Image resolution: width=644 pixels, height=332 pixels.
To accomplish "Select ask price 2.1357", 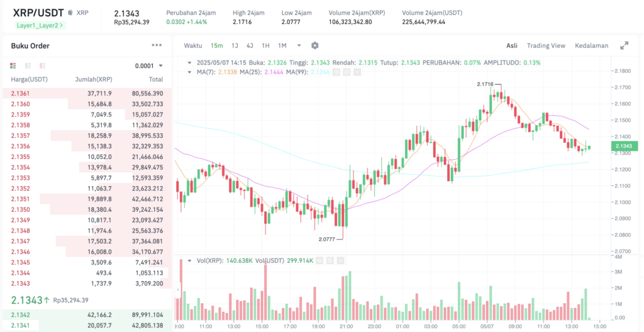I will 20,136.
